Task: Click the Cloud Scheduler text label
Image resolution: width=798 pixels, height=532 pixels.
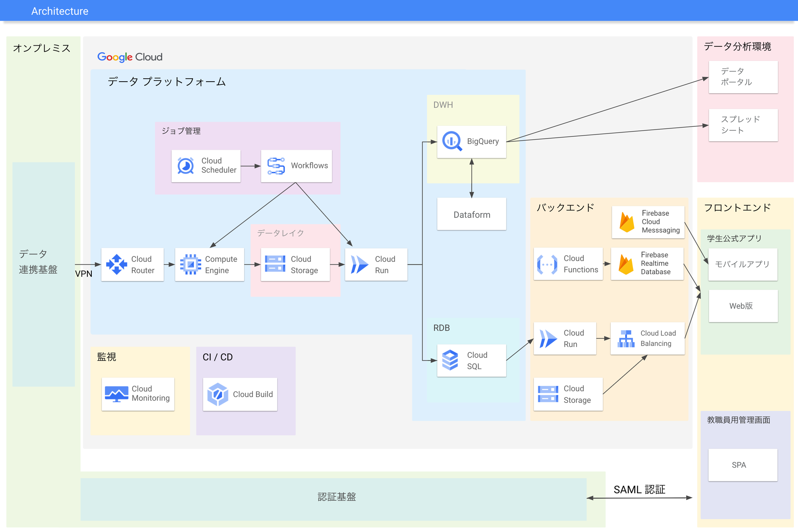Action: [219, 165]
